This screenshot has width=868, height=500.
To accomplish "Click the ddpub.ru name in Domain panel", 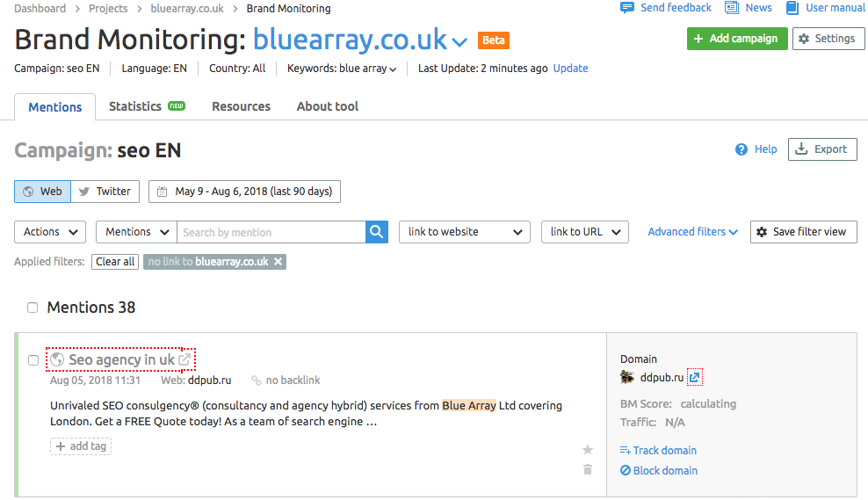I will [x=662, y=378].
